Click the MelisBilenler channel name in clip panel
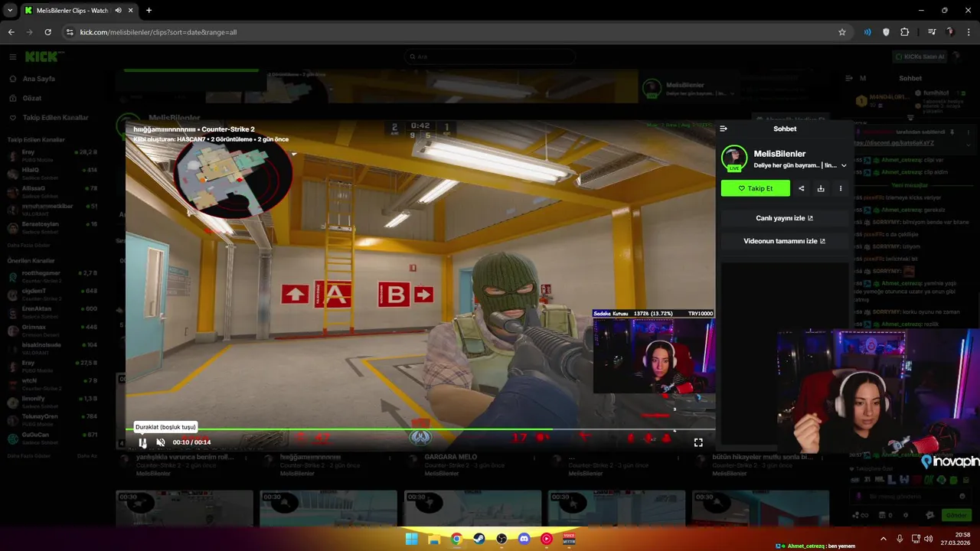The height and width of the screenshot is (551, 980). tap(779, 154)
